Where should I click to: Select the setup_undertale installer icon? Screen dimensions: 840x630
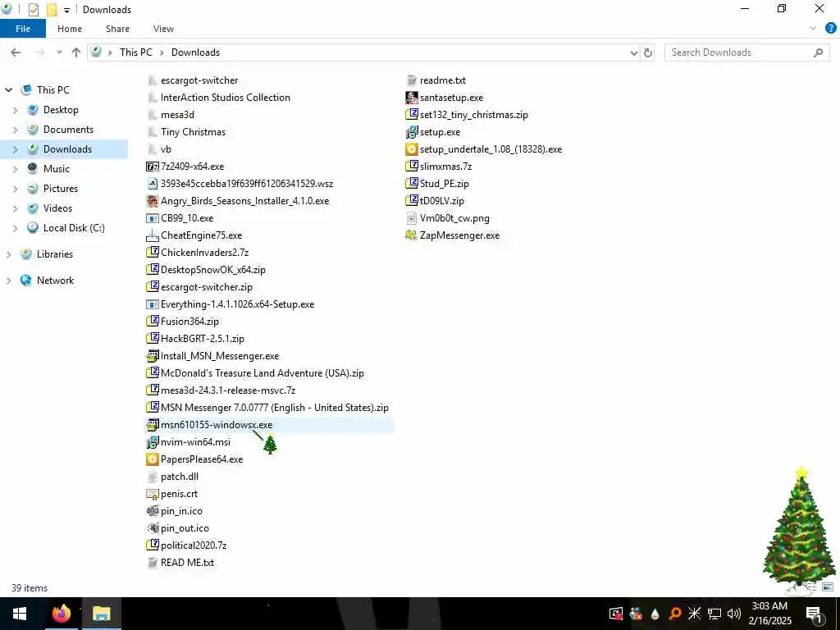tap(412, 149)
